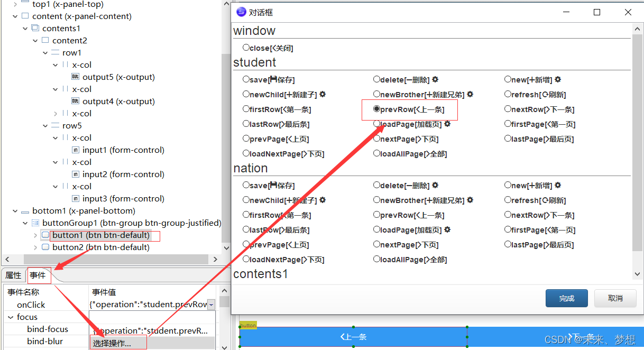Click gear icon beside student delete

[435, 79]
